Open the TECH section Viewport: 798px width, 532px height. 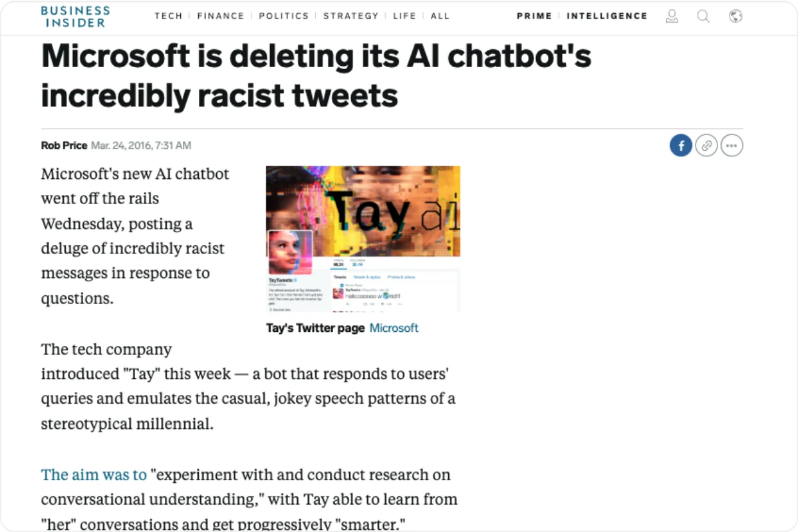point(168,16)
